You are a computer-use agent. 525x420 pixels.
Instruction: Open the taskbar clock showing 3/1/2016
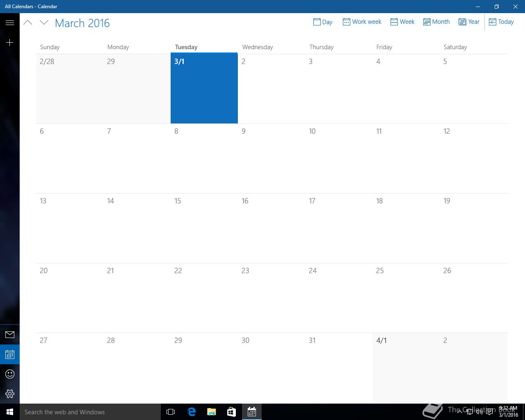tap(508, 412)
